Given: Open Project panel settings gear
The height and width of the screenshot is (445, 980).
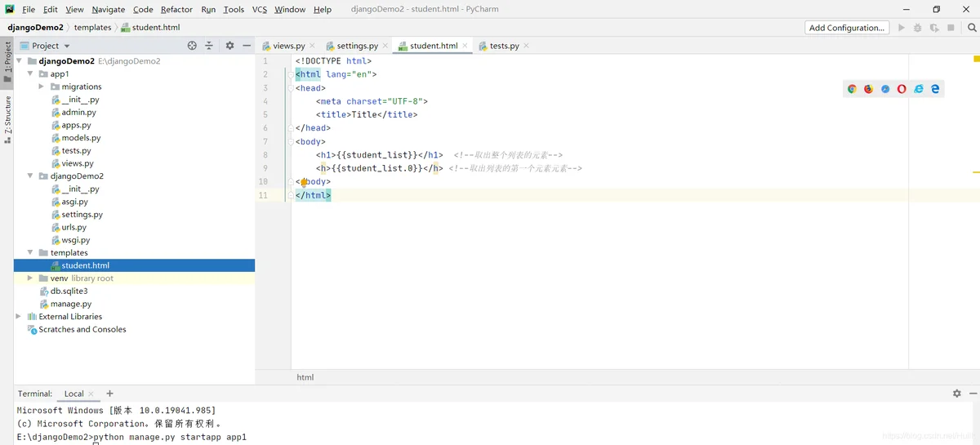Looking at the screenshot, I should click(229, 46).
